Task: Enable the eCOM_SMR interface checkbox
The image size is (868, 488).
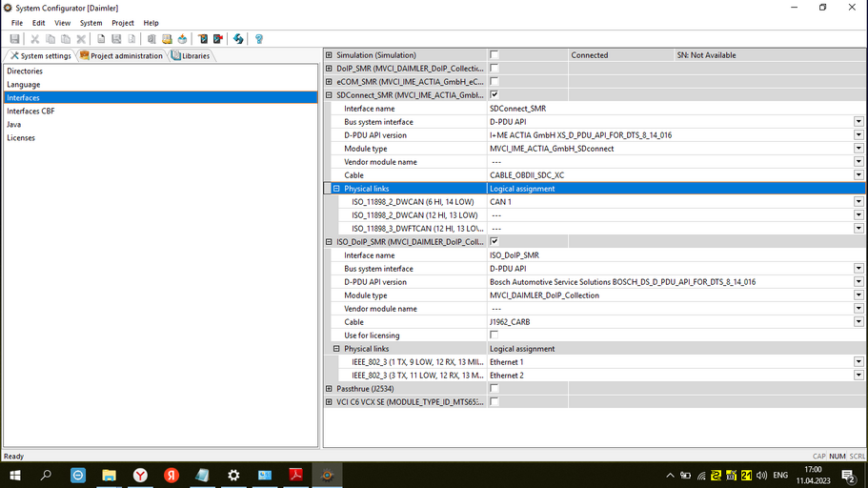Action: point(494,81)
